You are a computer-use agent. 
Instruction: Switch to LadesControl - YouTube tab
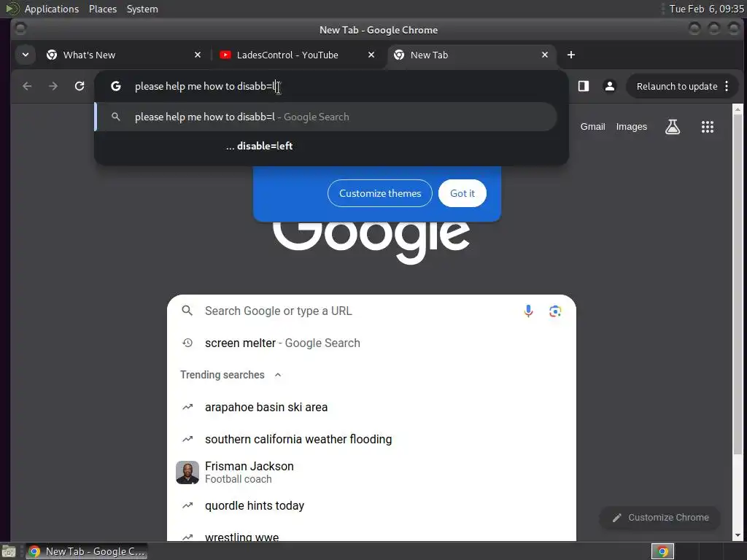click(x=298, y=55)
